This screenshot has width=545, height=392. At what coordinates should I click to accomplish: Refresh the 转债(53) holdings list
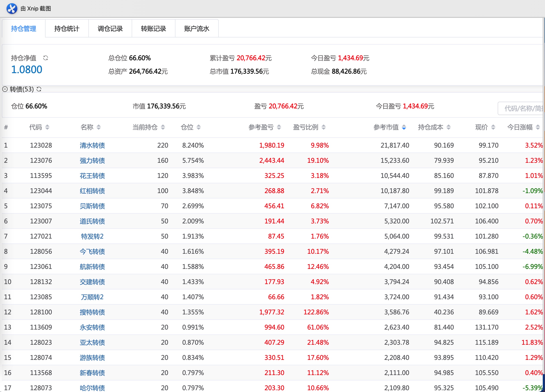(39, 89)
